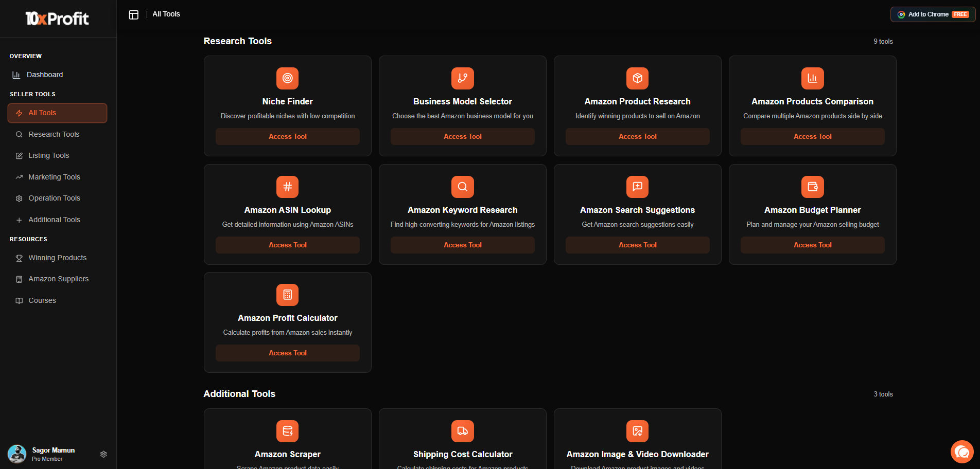Click the '9 tools' count label
The height and width of the screenshot is (469, 980).
pyautogui.click(x=883, y=42)
